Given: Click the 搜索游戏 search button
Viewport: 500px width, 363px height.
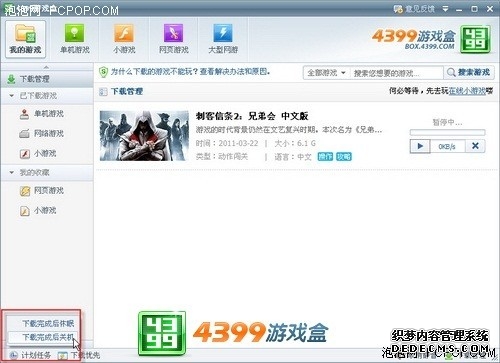Looking at the screenshot, I should (x=469, y=72).
